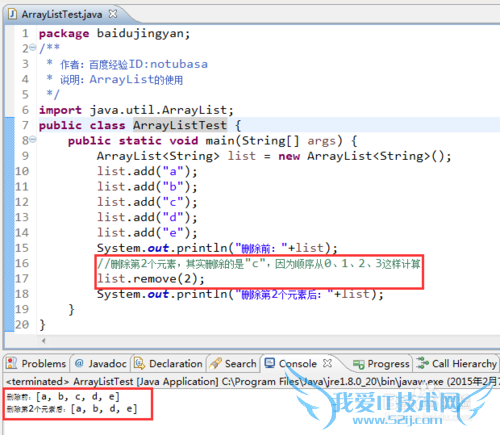Click the Call Hierarchy icon
The width and height of the screenshot is (500, 435).
[422, 363]
